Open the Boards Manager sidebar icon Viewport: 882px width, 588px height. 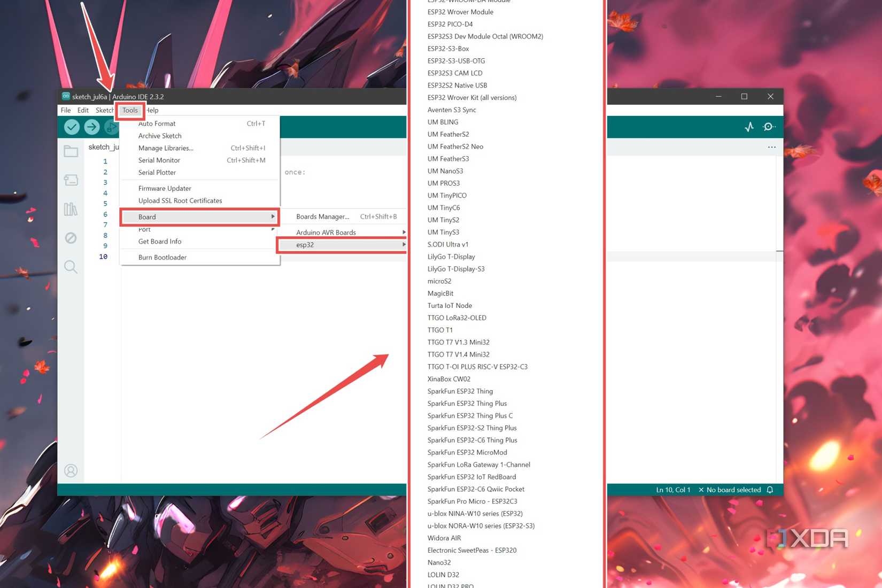[x=71, y=180]
